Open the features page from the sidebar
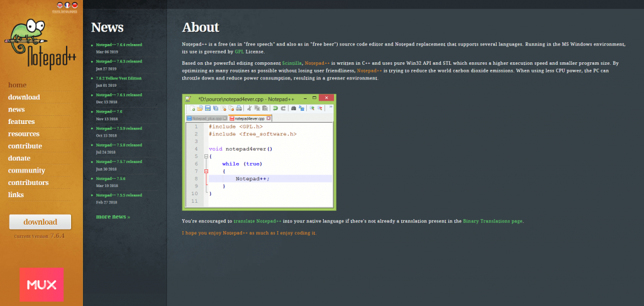 point(21,122)
